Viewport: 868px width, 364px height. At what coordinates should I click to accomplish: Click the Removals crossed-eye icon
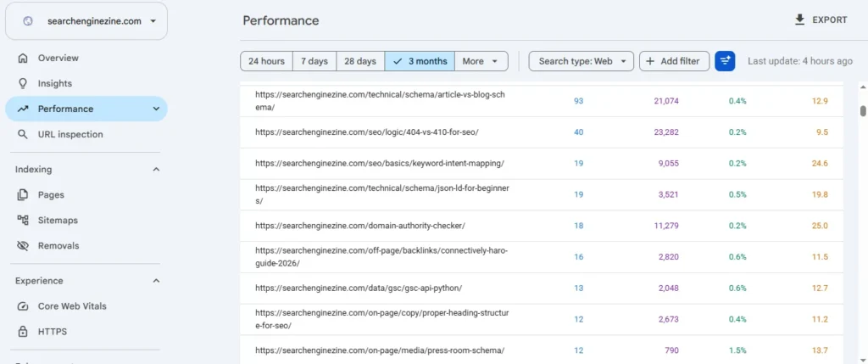pos(23,245)
